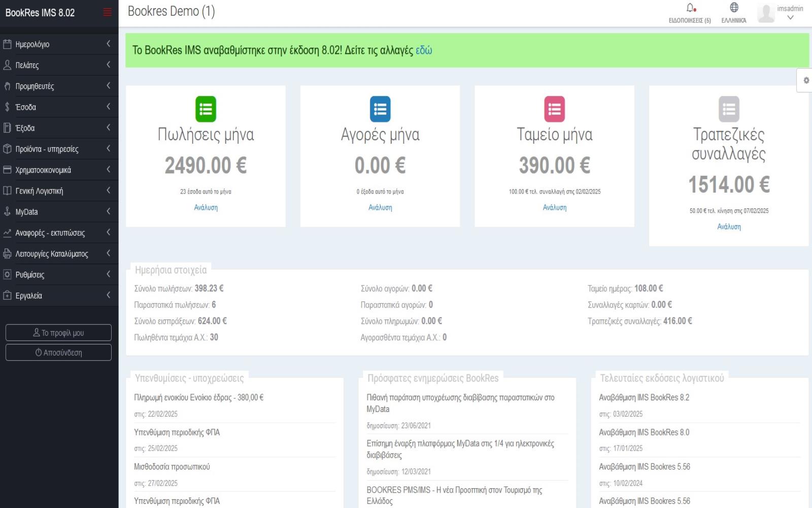812x508 pixels.
Task: Follow the εδώ link in green banner
Action: coord(424,50)
